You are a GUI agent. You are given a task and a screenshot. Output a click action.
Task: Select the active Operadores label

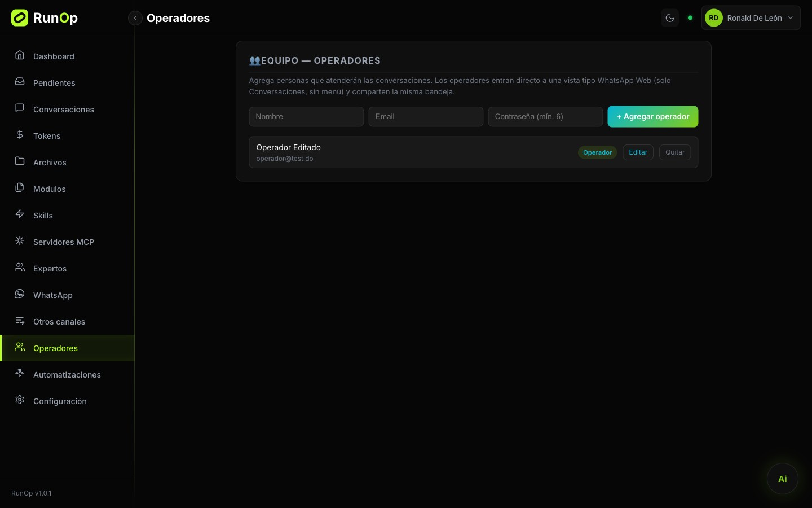(x=55, y=348)
